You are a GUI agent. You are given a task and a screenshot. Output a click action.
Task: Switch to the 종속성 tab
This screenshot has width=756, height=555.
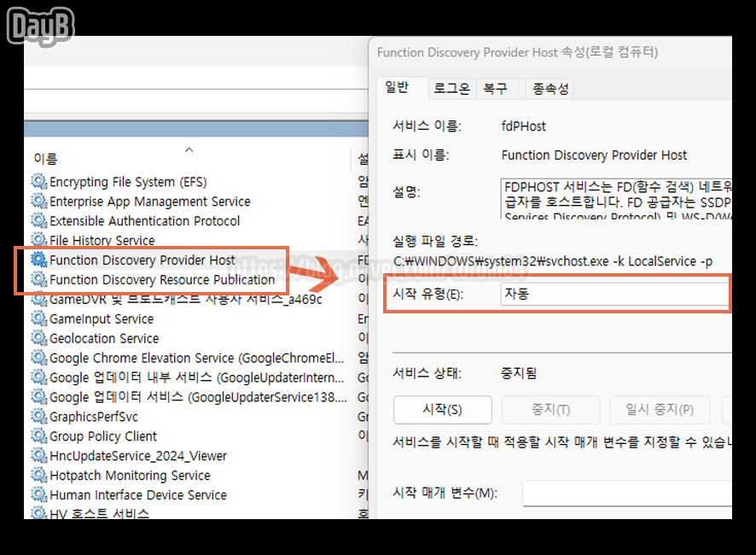(550, 88)
